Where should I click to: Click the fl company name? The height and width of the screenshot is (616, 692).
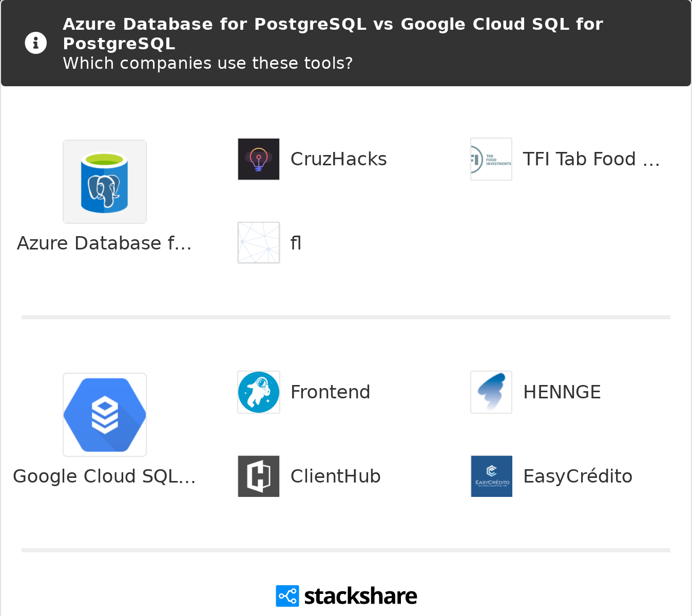click(x=296, y=243)
